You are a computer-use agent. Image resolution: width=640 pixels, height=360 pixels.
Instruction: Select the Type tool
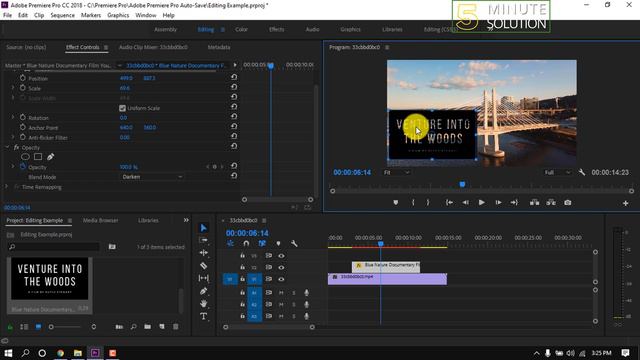[203, 316]
